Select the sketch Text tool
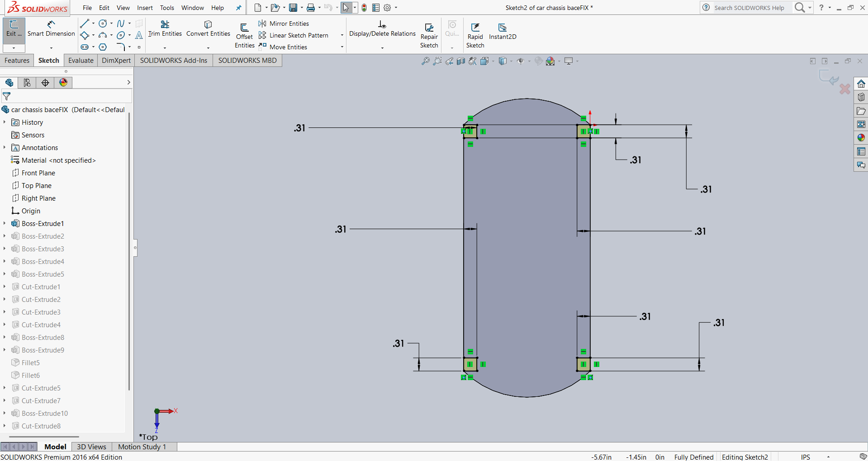Screen dimensions: 868x461 [x=139, y=35]
